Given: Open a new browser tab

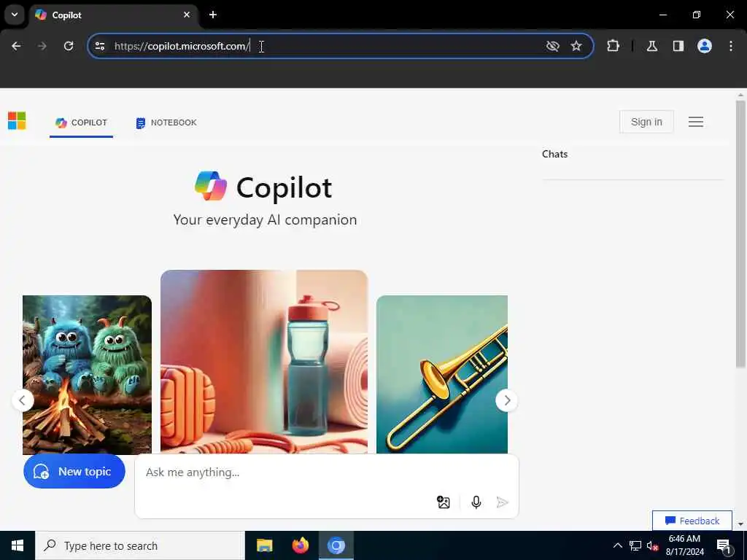Looking at the screenshot, I should (x=213, y=15).
